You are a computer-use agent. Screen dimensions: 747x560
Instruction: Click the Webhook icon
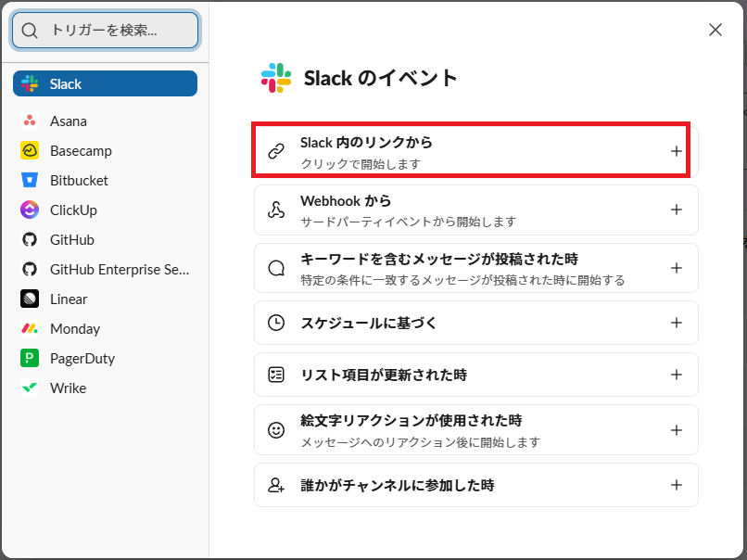pyautogui.click(x=276, y=210)
